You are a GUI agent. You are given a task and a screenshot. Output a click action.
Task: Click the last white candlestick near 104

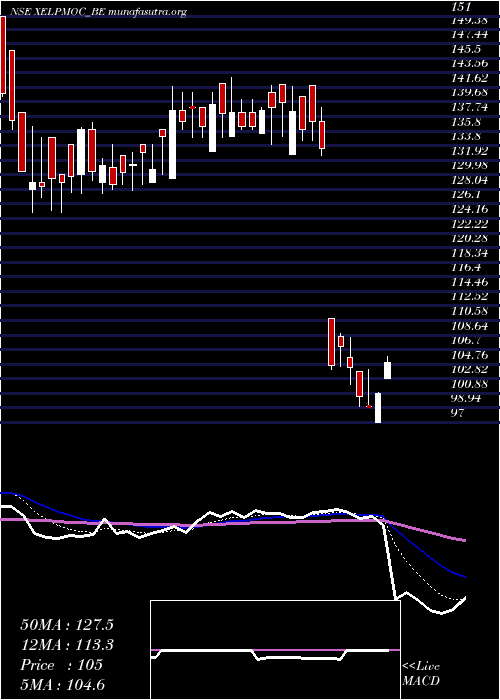388,370
